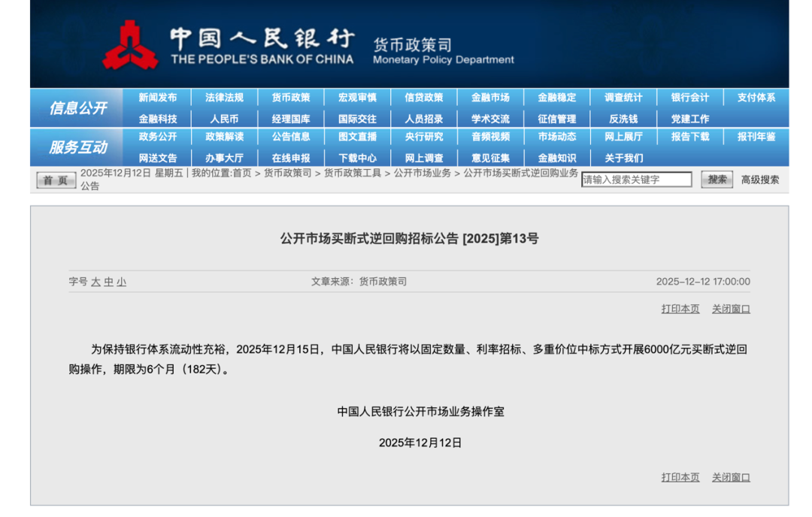Open the 货币政策 menu item
This screenshot has width=812, height=517.
point(291,98)
